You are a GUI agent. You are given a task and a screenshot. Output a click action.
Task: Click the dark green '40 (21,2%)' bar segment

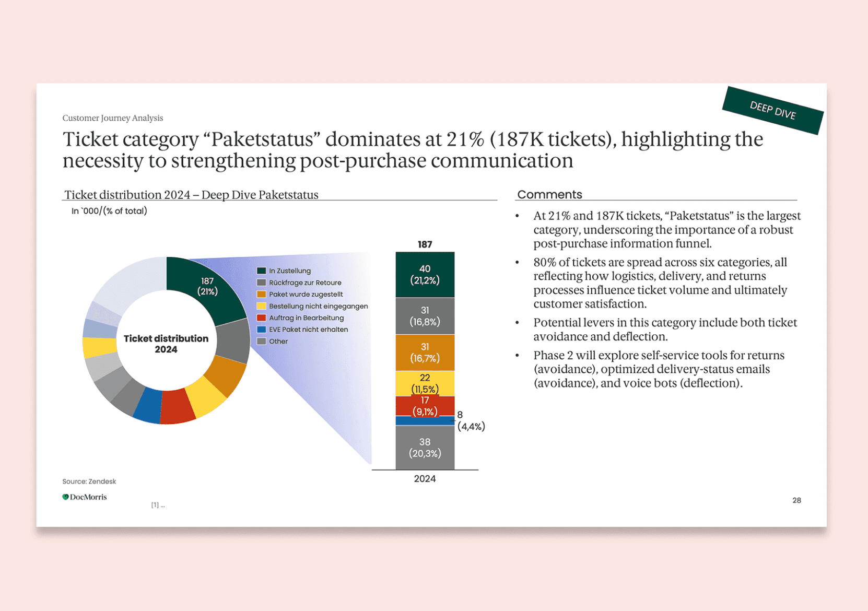[x=425, y=275]
